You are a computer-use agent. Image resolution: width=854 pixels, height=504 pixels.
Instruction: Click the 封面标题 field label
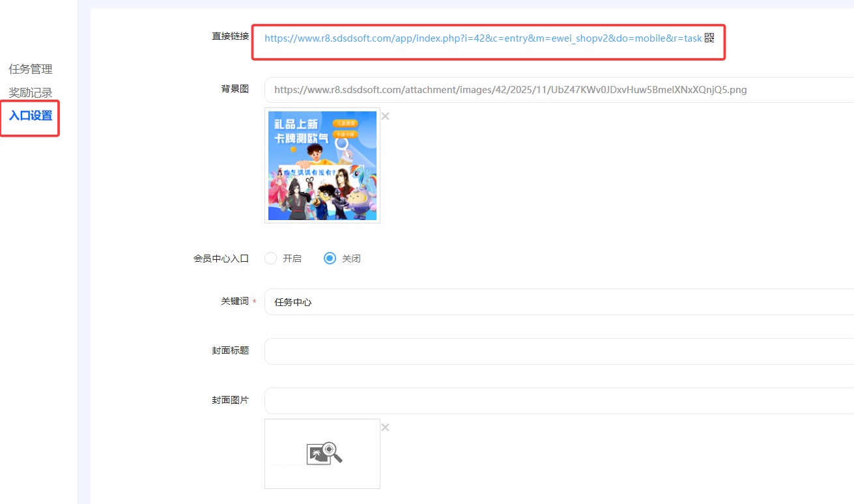click(230, 350)
